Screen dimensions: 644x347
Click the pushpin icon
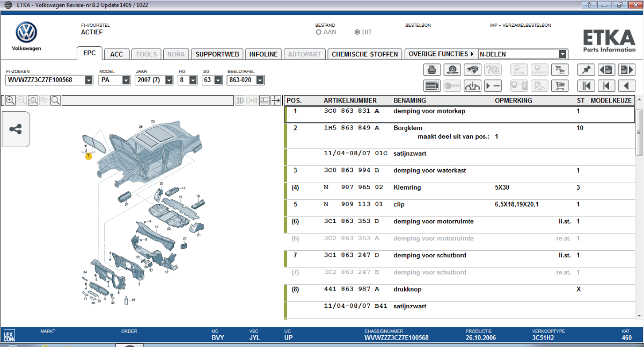pyautogui.click(x=586, y=70)
